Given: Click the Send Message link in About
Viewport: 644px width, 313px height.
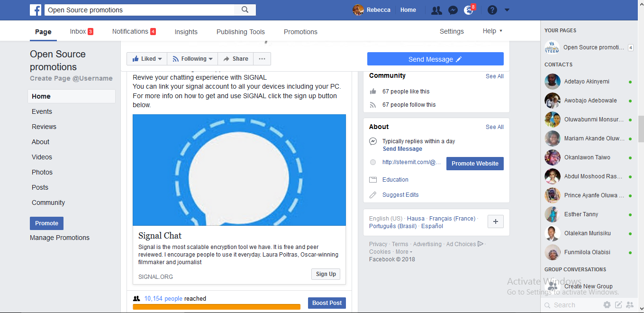Looking at the screenshot, I should (402, 149).
